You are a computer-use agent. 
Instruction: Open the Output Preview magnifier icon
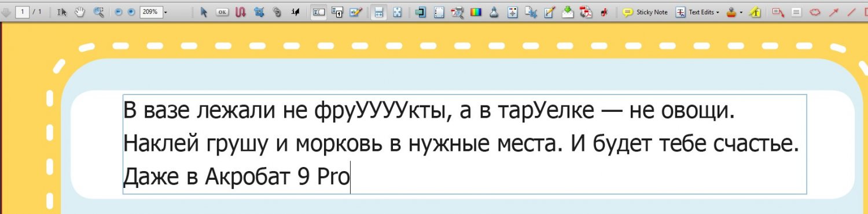tap(457, 12)
